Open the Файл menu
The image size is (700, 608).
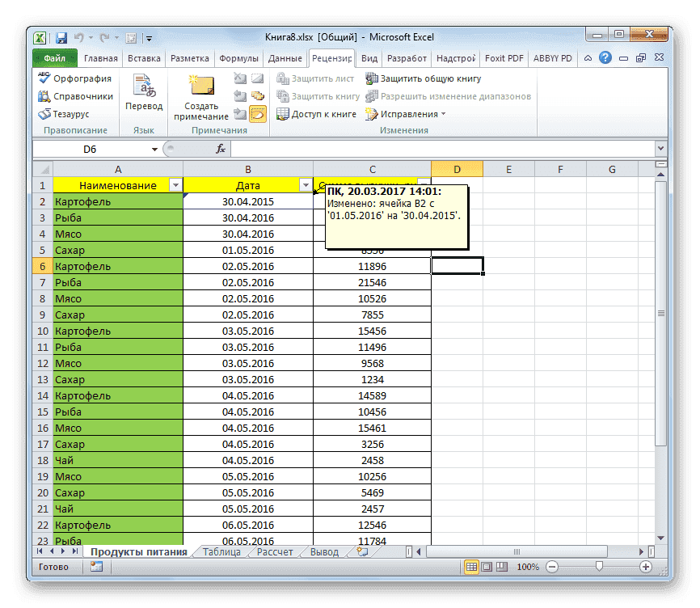55,57
